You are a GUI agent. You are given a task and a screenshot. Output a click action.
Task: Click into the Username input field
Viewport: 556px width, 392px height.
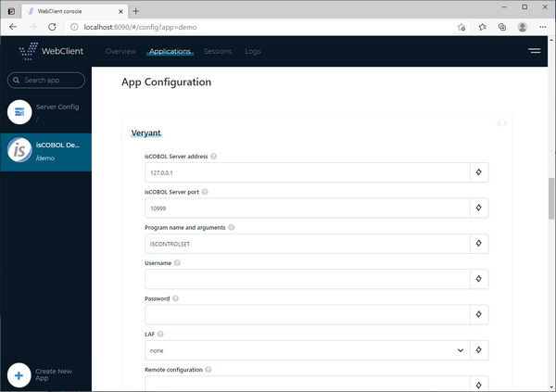pyautogui.click(x=306, y=279)
